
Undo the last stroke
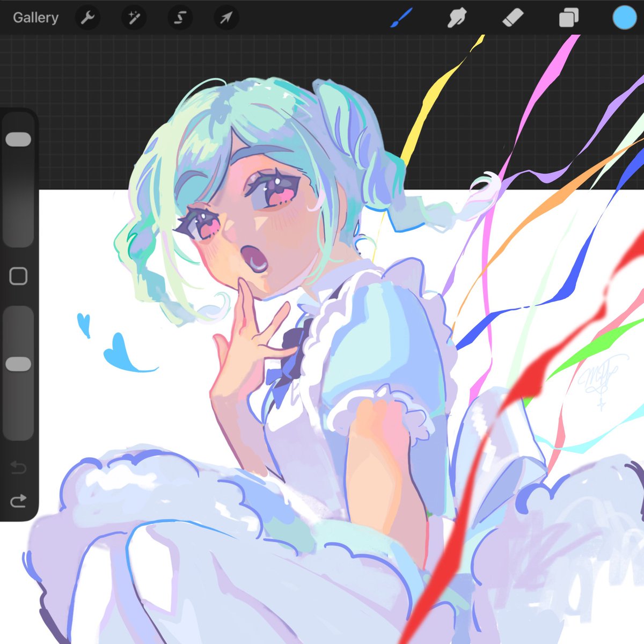[18, 467]
